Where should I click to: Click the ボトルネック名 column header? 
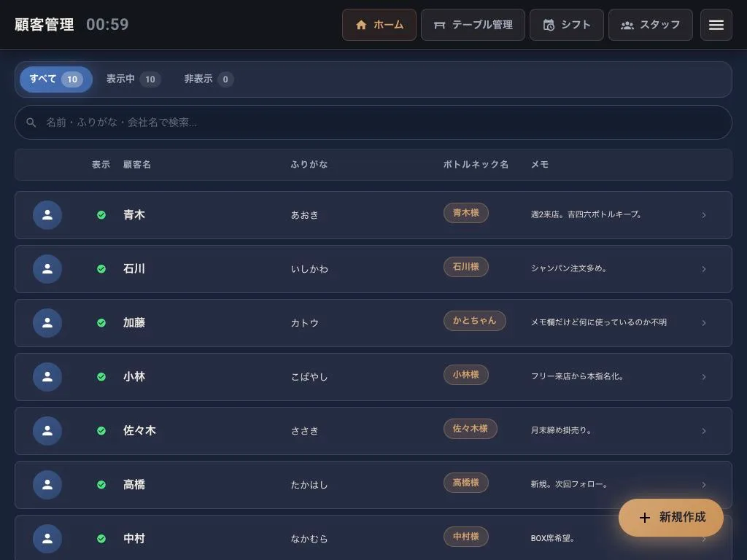476,165
